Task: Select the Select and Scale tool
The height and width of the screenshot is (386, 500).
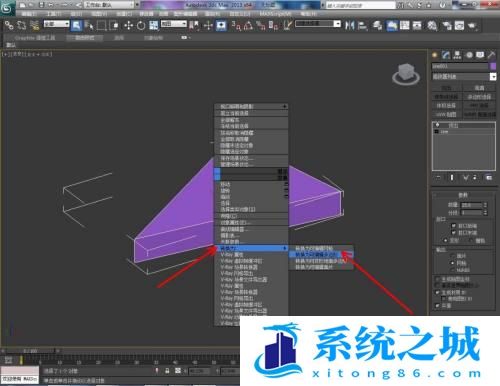Action: [x=154, y=25]
